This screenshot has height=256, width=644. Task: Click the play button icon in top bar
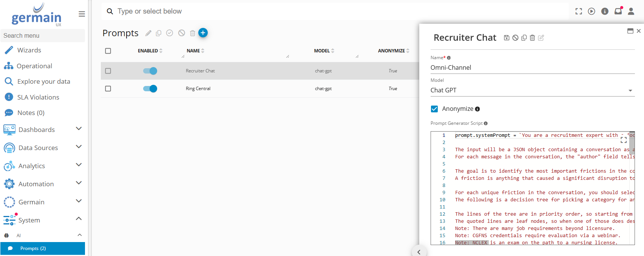(591, 11)
